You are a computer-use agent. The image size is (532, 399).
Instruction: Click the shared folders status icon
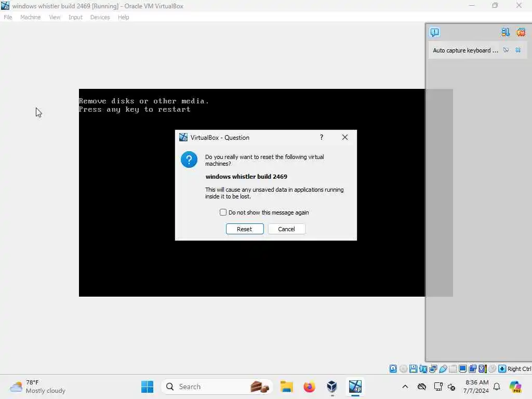pos(453,369)
